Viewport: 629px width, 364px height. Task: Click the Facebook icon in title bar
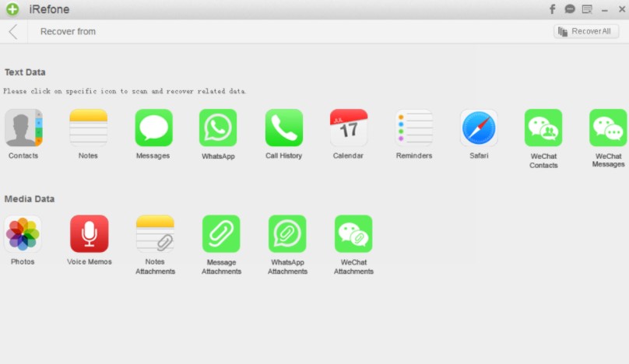(x=553, y=9)
